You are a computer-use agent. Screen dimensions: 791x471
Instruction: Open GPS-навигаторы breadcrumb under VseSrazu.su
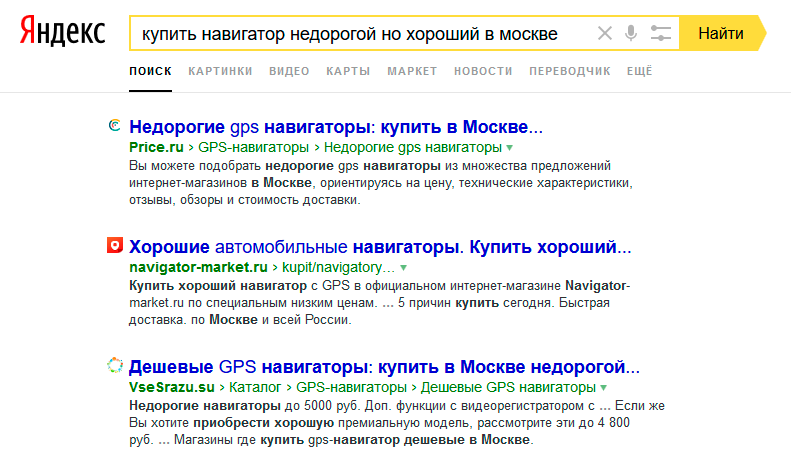(x=351, y=387)
